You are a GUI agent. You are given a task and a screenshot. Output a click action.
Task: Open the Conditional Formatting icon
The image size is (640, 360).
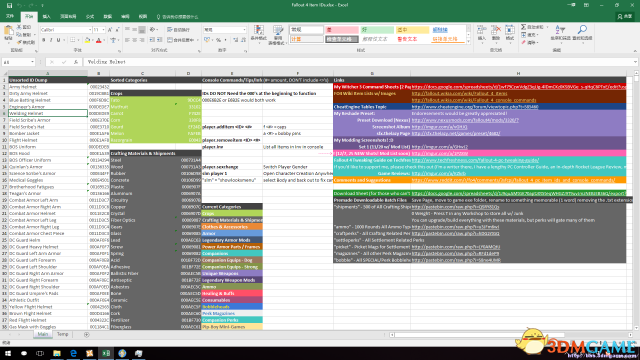[x=258, y=31]
